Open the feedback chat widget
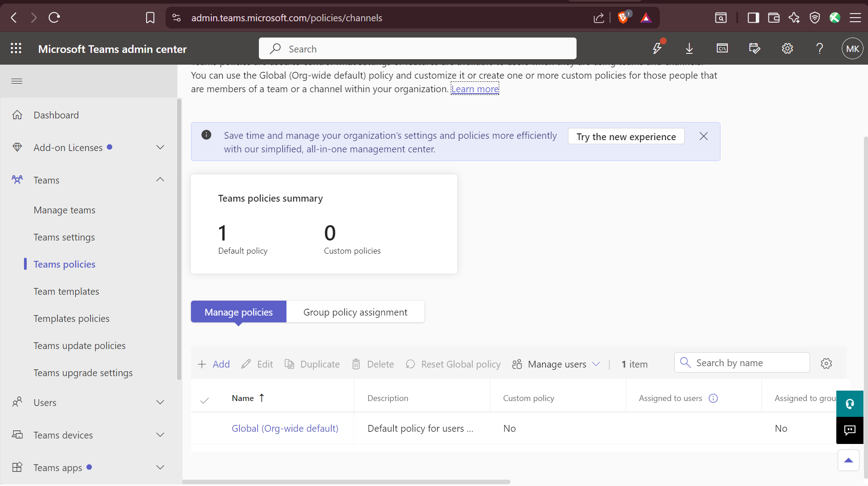 (x=849, y=430)
